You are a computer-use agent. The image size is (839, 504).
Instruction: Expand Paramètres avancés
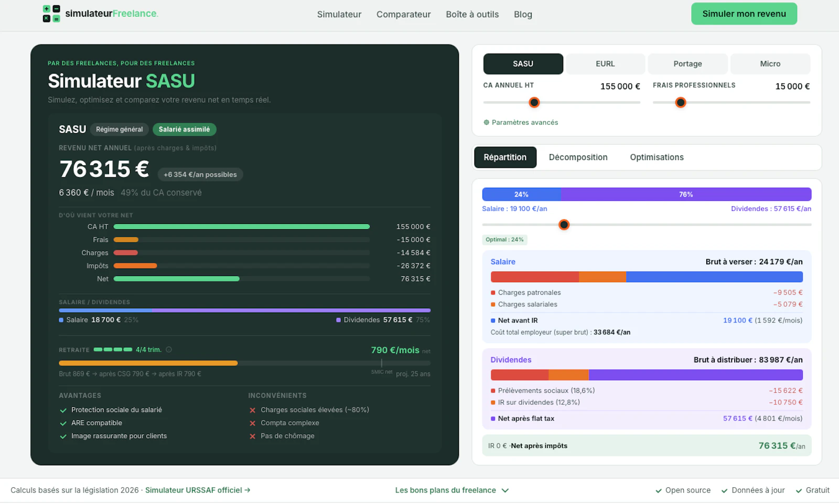tap(521, 122)
